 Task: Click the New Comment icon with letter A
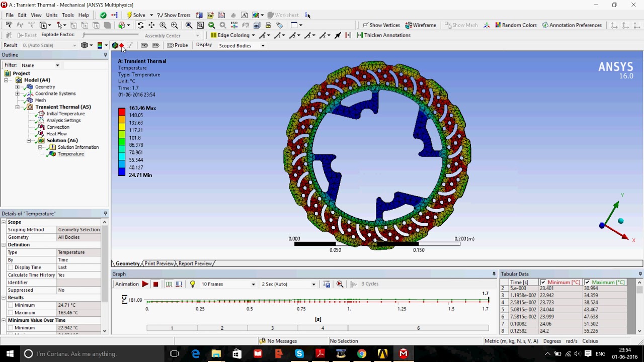coord(245,15)
